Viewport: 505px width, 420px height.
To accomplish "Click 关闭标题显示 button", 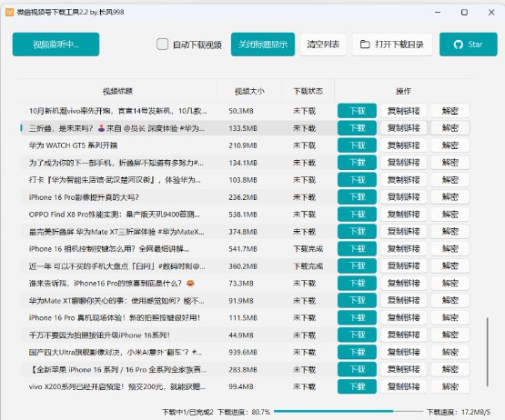I will click(x=263, y=45).
